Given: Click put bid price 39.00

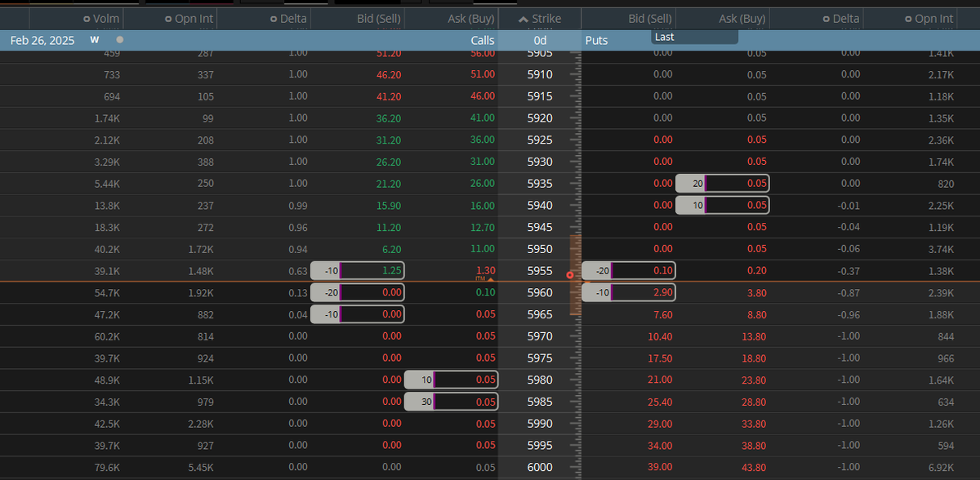Looking at the screenshot, I should pyautogui.click(x=660, y=467).
